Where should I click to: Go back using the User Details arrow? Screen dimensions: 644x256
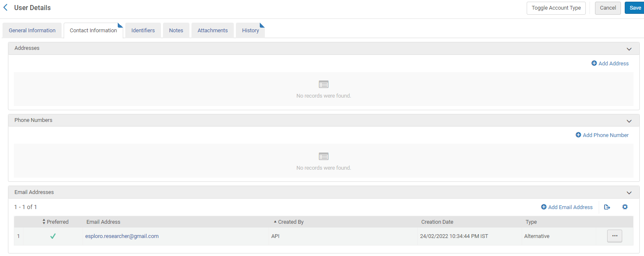(5, 8)
